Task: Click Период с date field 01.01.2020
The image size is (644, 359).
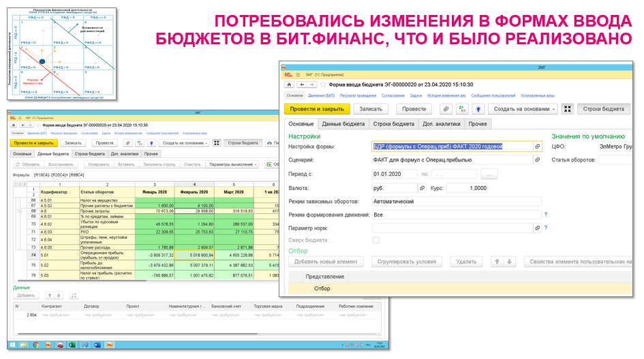Action: click(395, 174)
